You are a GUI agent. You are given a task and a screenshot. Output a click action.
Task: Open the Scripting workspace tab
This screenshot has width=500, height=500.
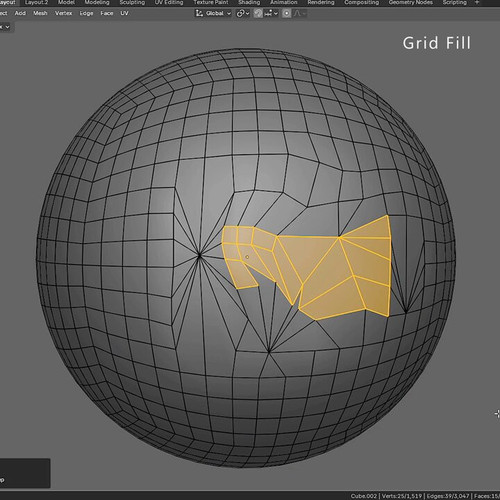click(455, 2)
